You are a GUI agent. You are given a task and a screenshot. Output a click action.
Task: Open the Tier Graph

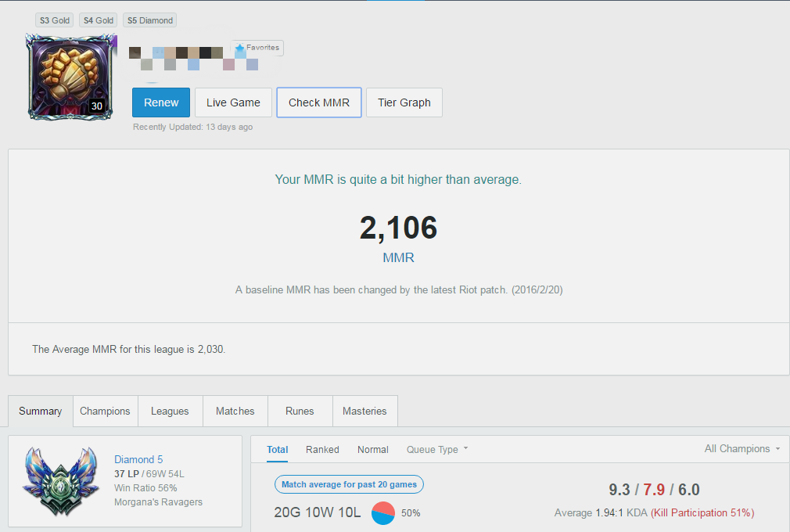click(x=404, y=102)
